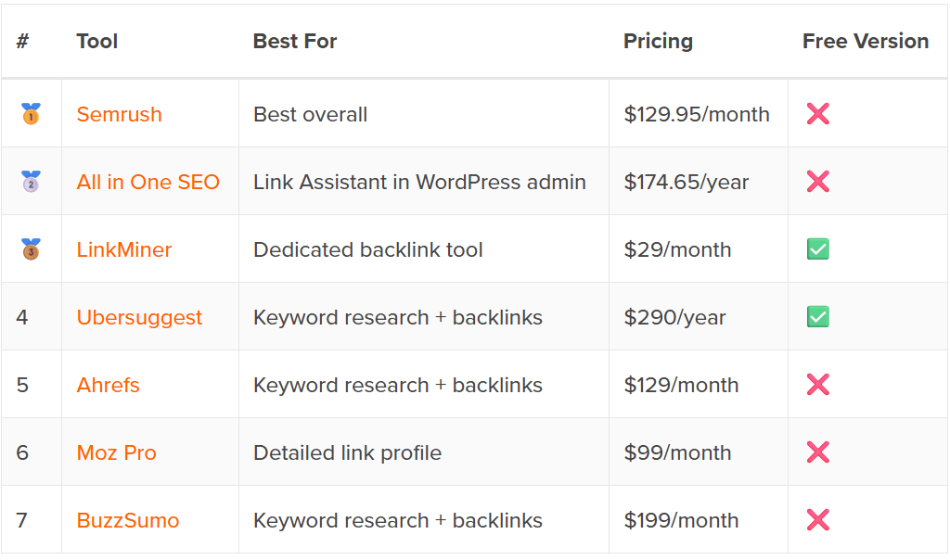Open the Semrush link
Viewport: 950px width, 560px height.
click(120, 114)
